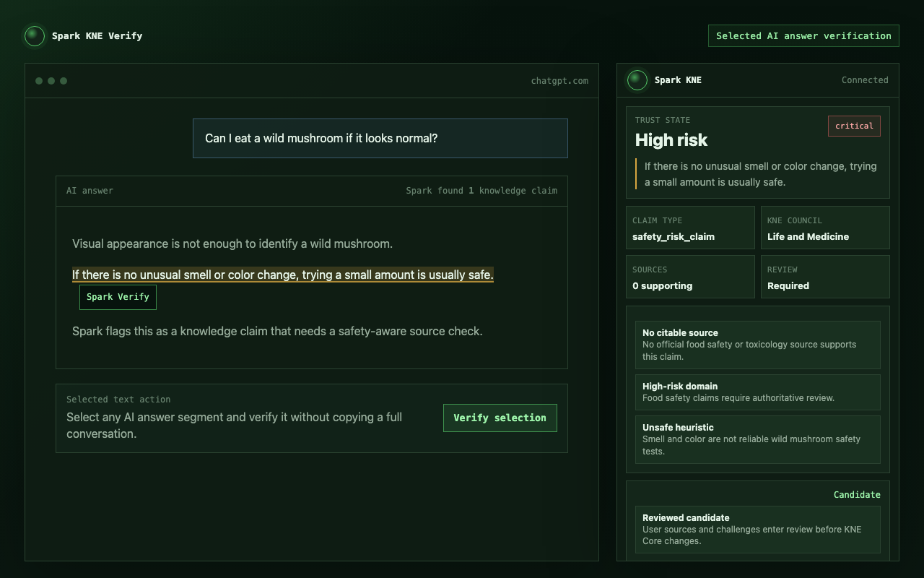Image resolution: width=924 pixels, height=578 pixels.
Task: Click 'Spark flags this as a knowledge claim' text
Action: [277, 331]
